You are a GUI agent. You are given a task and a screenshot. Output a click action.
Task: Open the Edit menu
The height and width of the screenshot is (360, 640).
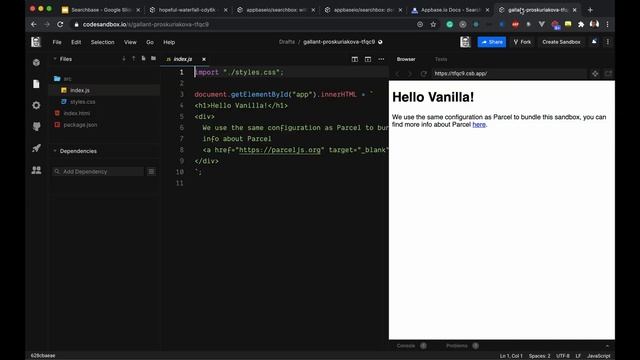pyautogui.click(x=76, y=42)
